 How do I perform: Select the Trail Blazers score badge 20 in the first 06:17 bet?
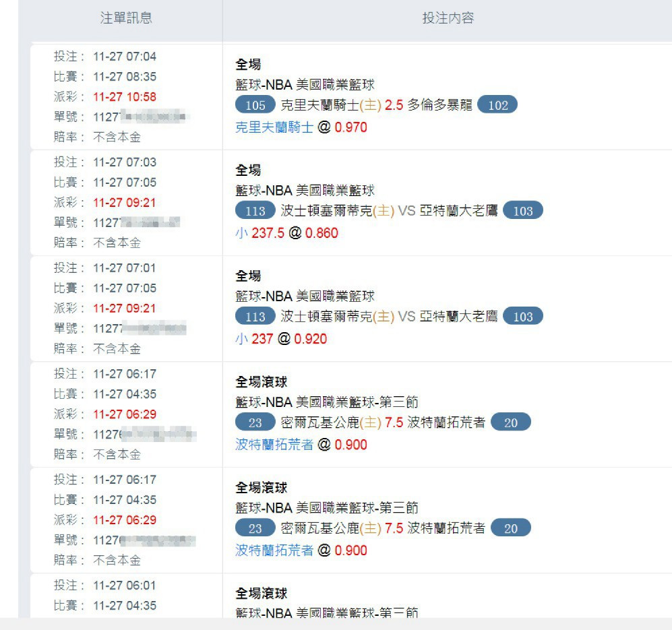click(511, 422)
